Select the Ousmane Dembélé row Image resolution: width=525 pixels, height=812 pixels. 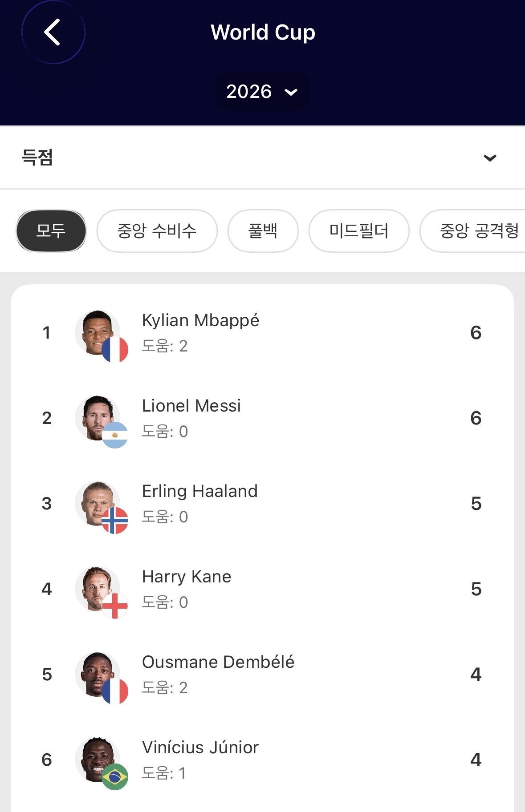262,675
